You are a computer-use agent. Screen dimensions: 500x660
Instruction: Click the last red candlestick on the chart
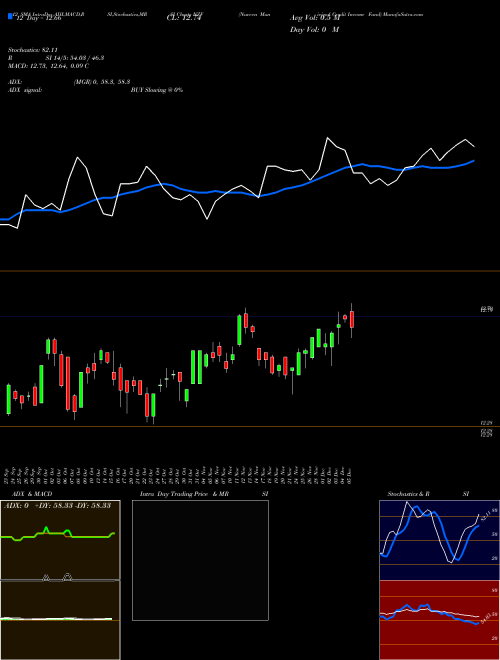tap(352, 319)
